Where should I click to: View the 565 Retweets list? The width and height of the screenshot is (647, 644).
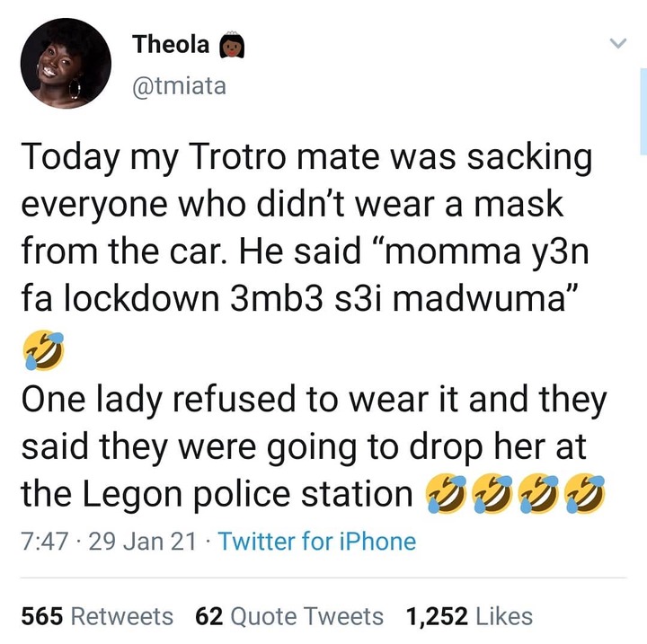tap(97, 616)
